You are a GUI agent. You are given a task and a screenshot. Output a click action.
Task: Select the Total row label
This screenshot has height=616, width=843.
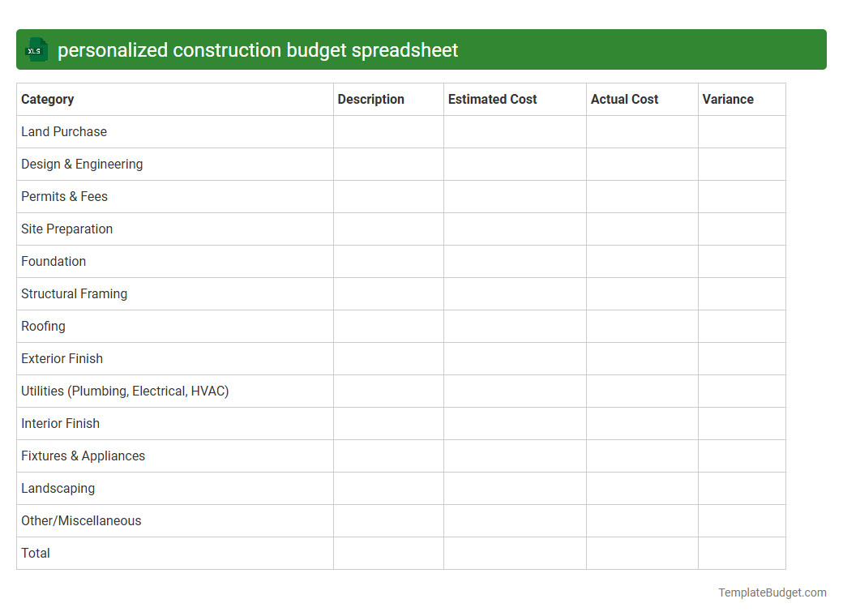tap(35, 553)
